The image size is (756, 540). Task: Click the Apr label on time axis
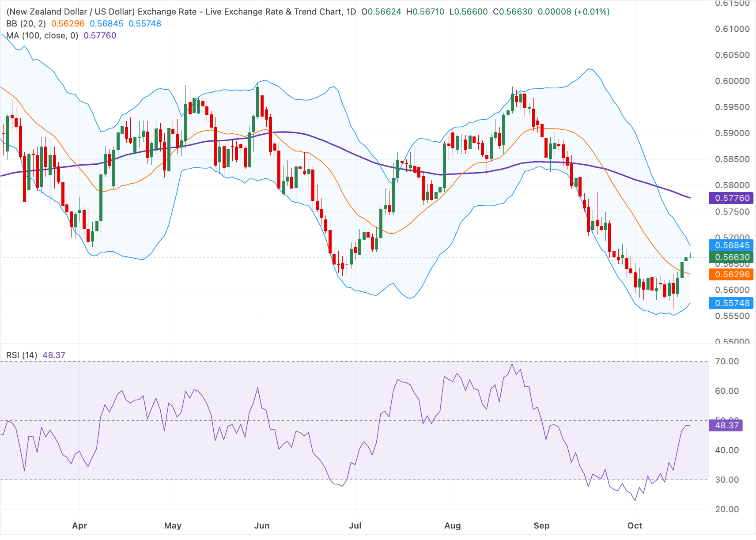(79, 525)
